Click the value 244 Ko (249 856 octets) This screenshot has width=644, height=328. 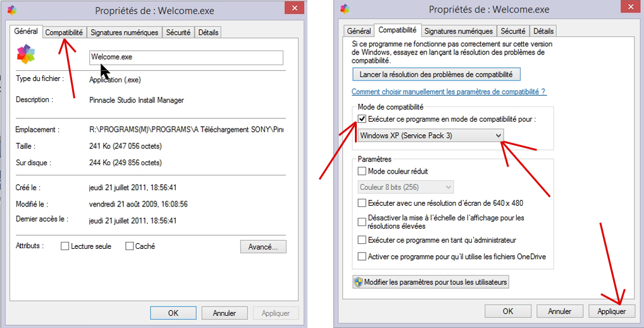(125, 163)
